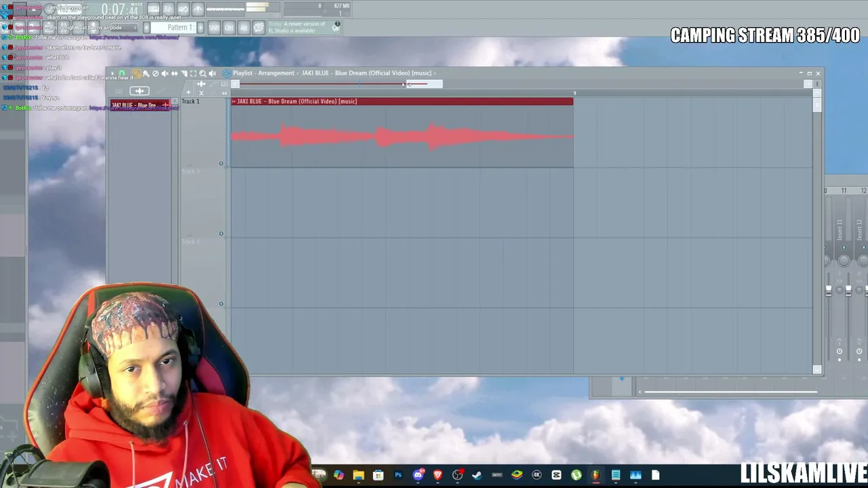Click the Mixer horizontal scrollbar
The image size is (868, 488).
[730, 392]
